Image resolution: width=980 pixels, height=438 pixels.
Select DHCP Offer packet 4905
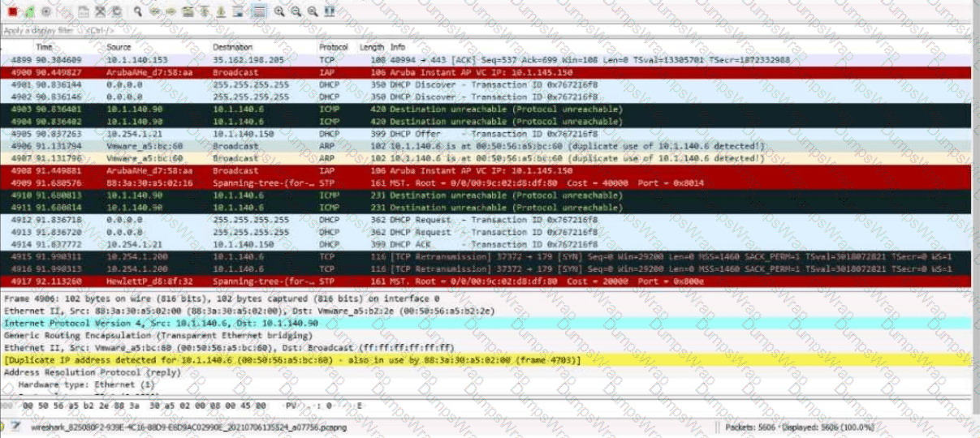coord(487,134)
